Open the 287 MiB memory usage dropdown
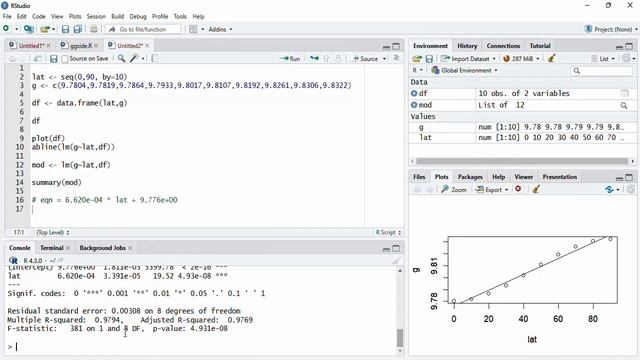This screenshot has height=360, width=640. pyautogui.click(x=521, y=58)
